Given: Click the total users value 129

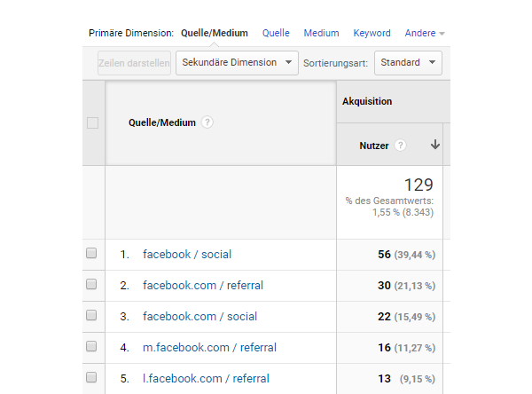Looking at the screenshot, I should (419, 185).
